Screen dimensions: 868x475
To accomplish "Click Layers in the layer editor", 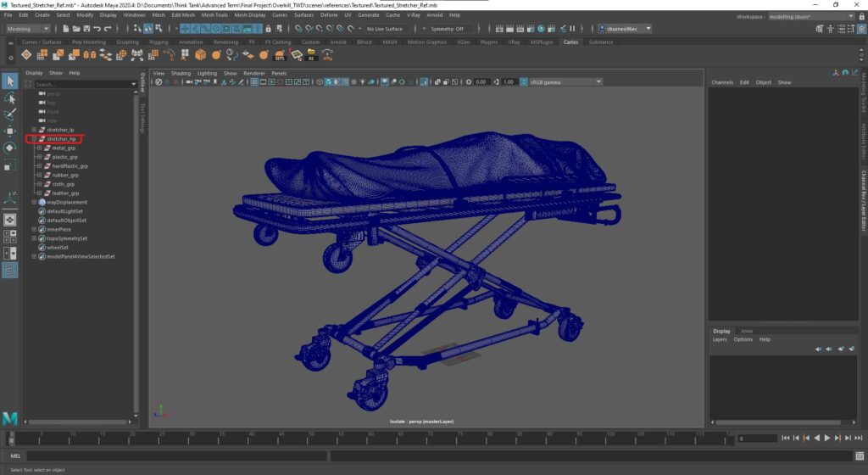I will click(x=720, y=339).
